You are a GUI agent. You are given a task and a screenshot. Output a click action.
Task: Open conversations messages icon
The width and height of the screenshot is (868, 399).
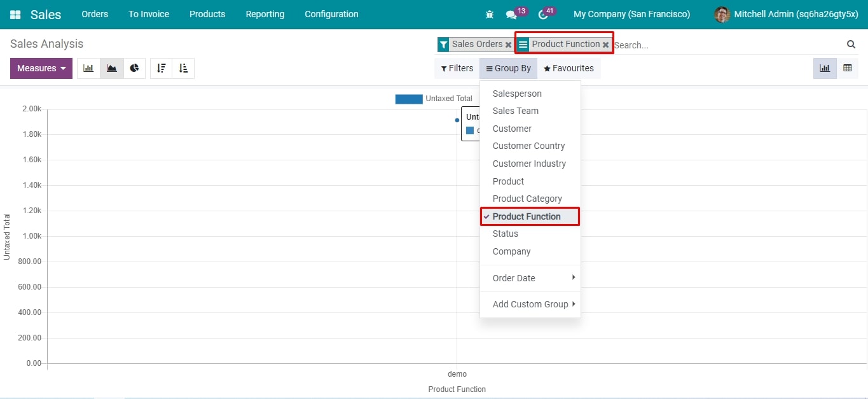511,14
